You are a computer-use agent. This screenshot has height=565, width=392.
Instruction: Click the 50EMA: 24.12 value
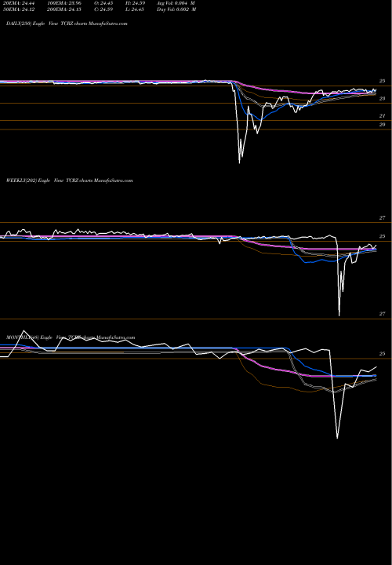18,9
